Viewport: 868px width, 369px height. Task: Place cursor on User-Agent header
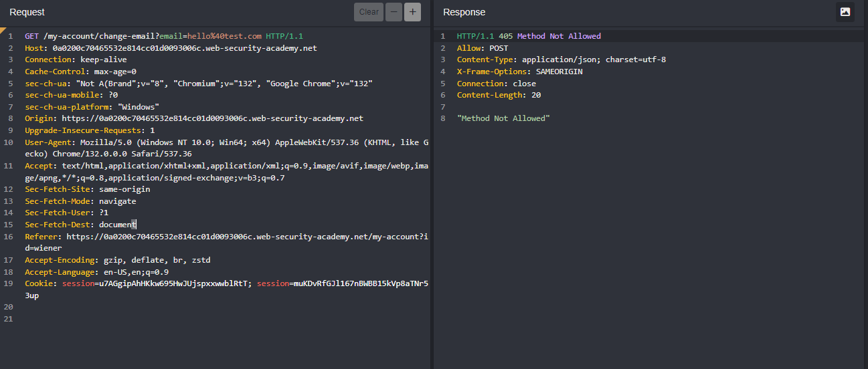(50, 142)
